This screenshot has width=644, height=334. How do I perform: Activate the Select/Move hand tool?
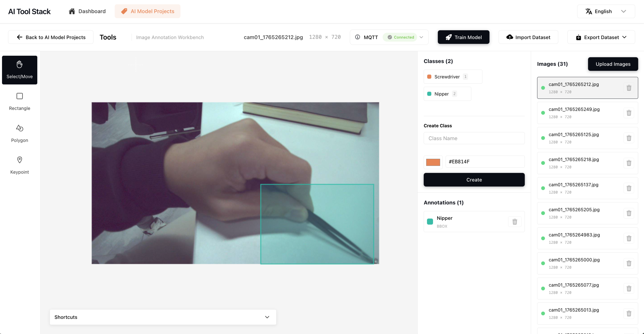tap(19, 70)
